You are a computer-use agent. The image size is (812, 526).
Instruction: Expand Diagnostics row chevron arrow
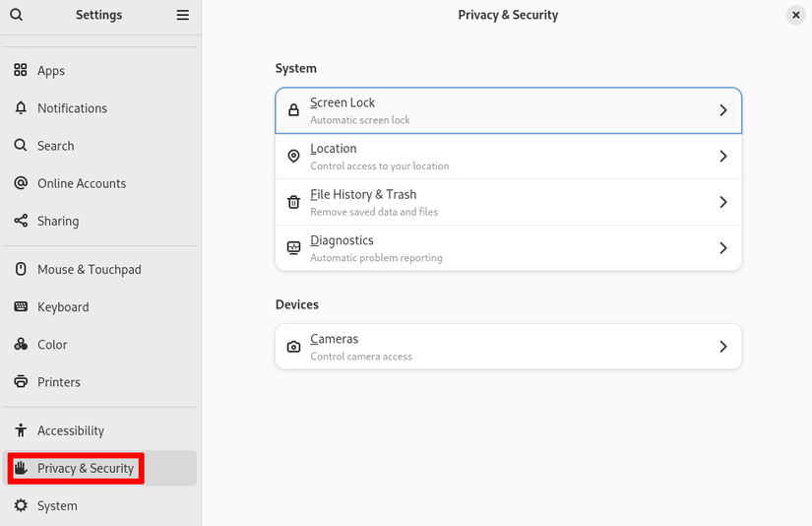722,248
